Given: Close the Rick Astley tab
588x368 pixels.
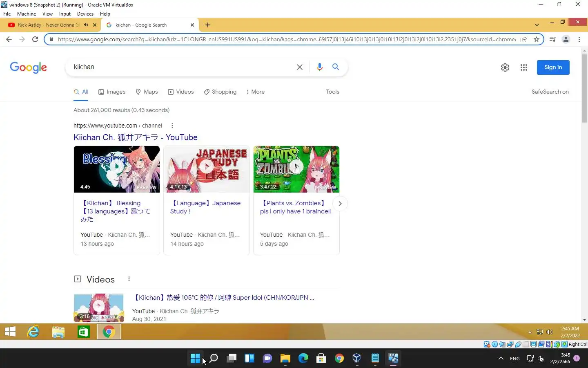Looking at the screenshot, I should [x=95, y=25].
